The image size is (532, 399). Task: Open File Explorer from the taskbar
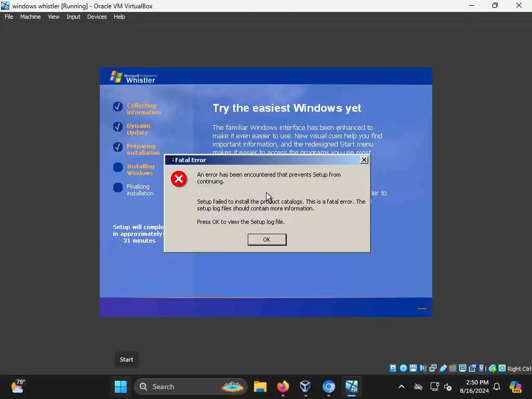tap(260, 387)
